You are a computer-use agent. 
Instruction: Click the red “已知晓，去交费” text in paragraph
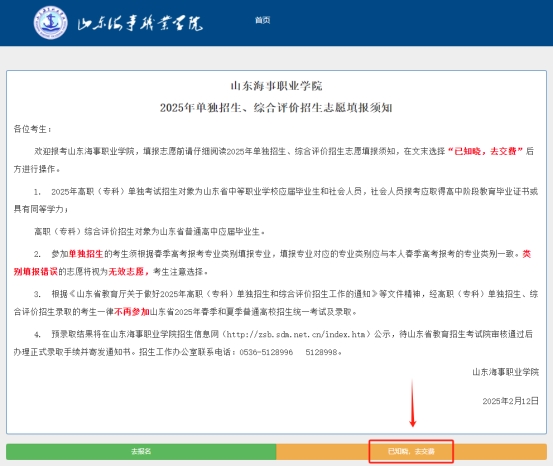(x=485, y=151)
